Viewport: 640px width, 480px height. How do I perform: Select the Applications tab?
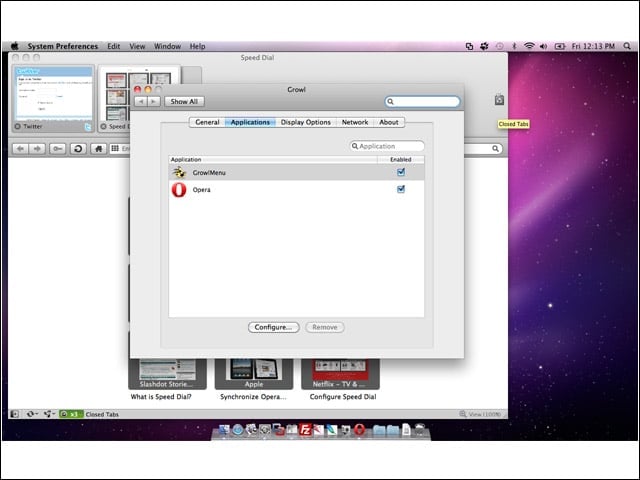[250, 122]
